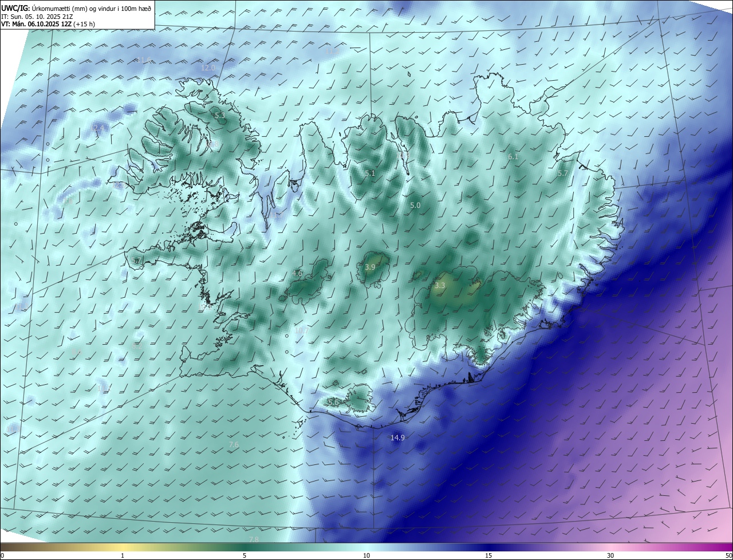733x560 pixels.
Task: Click the 12.0 value label on the map
Action: coord(208,68)
